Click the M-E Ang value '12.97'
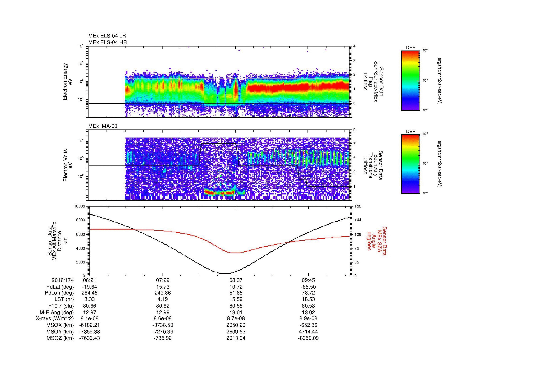Image resolution: width=555 pixels, height=392 pixels. point(89,313)
